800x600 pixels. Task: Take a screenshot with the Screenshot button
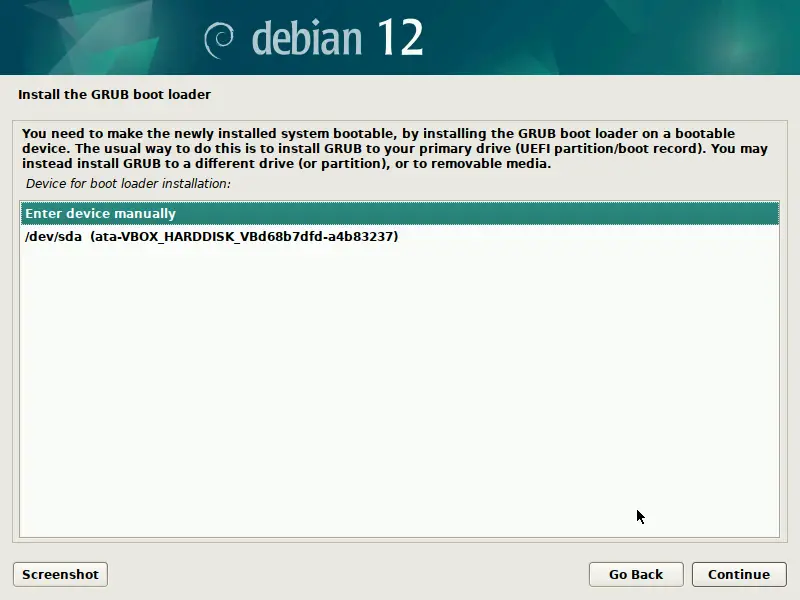pos(60,574)
